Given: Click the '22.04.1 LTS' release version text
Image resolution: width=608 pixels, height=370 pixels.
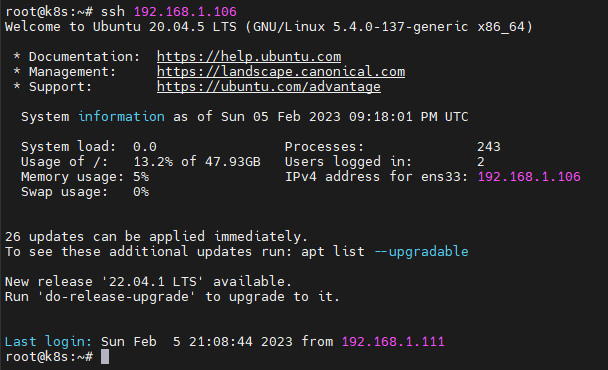Looking at the screenshot, I should point(153,282).
